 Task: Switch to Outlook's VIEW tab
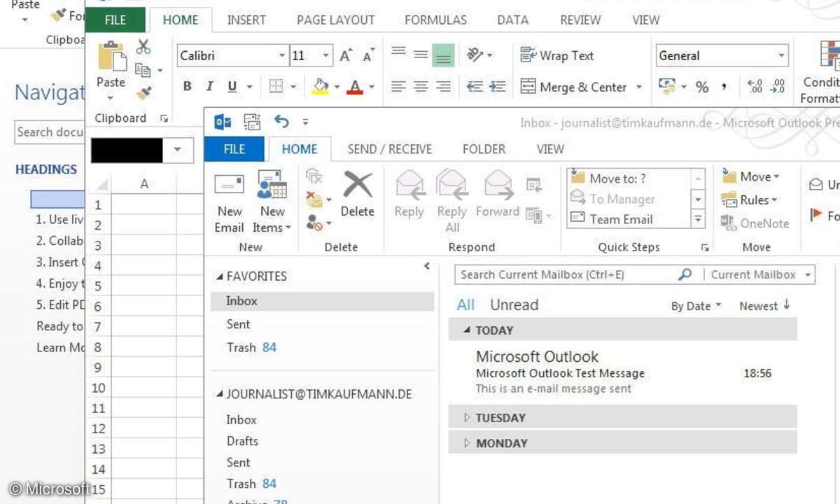click(550, 149)
